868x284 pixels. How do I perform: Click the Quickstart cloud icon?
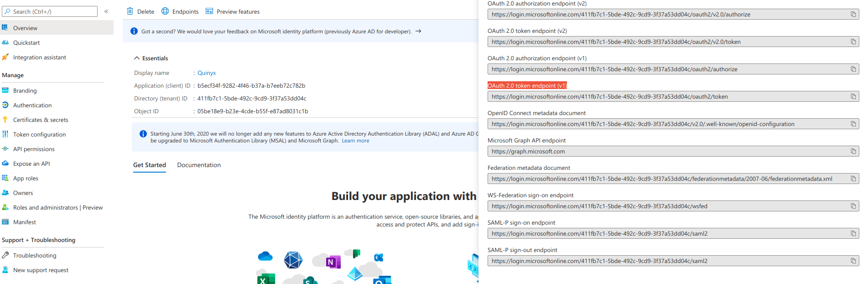click(x=5, y=42)
